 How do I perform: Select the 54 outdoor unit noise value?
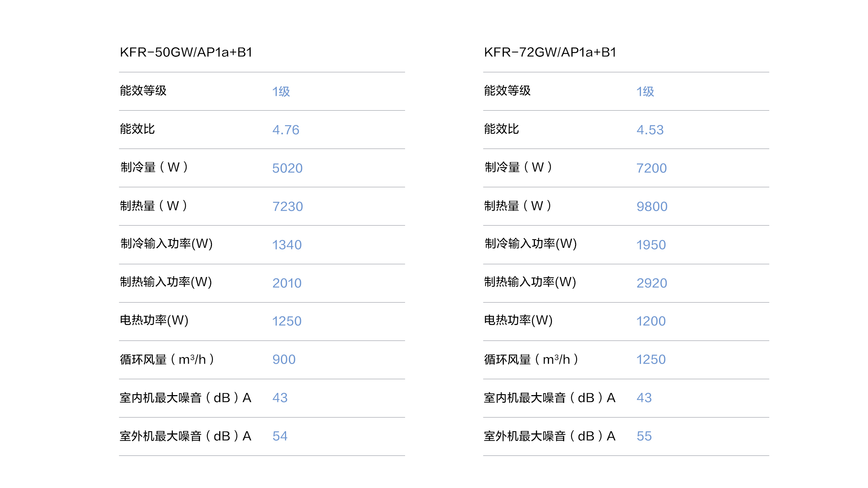280,436
